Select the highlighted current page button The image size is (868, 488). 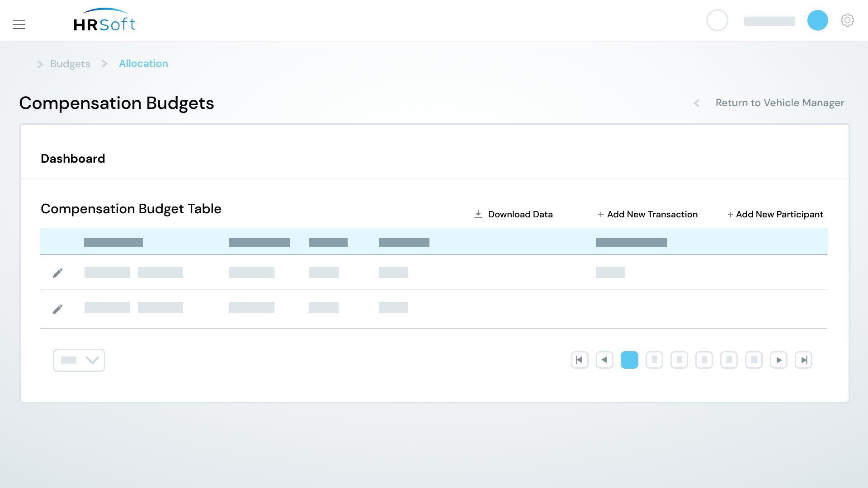629,360
